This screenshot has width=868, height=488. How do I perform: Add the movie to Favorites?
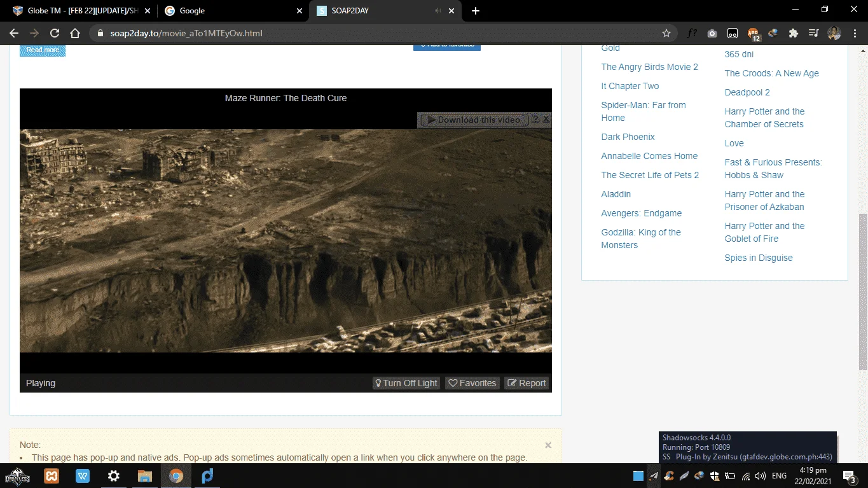tap(472, 383)
